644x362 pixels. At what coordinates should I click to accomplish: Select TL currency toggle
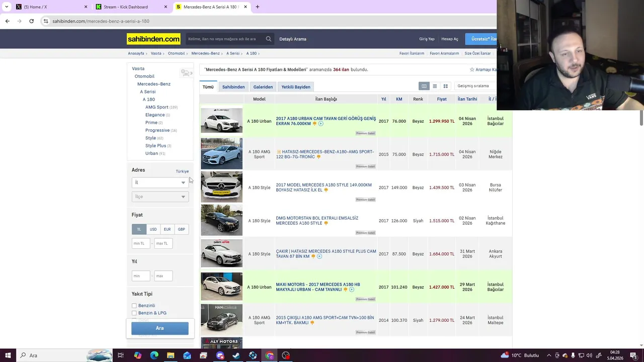pos(139,229)
